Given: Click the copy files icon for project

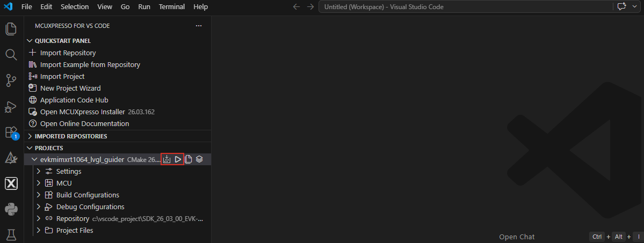Looking at the screenshot, I should (x=189, y=159).
